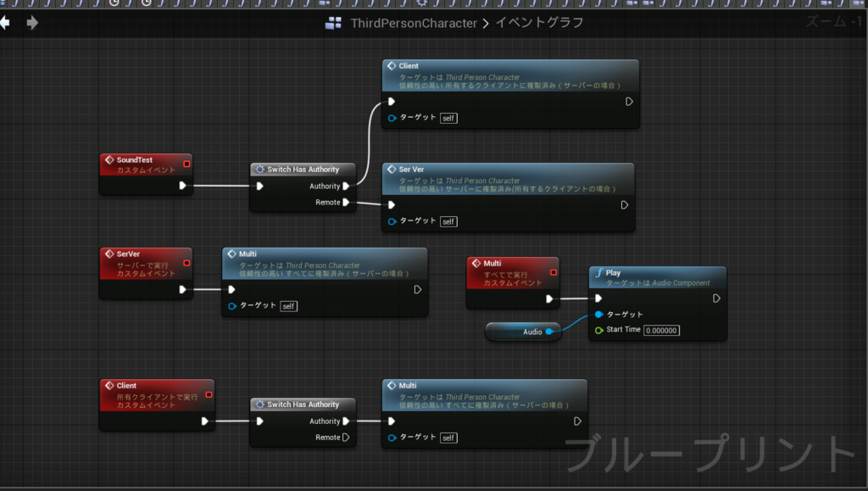Click exec output of Multi call after Authority

coord(576,421)
